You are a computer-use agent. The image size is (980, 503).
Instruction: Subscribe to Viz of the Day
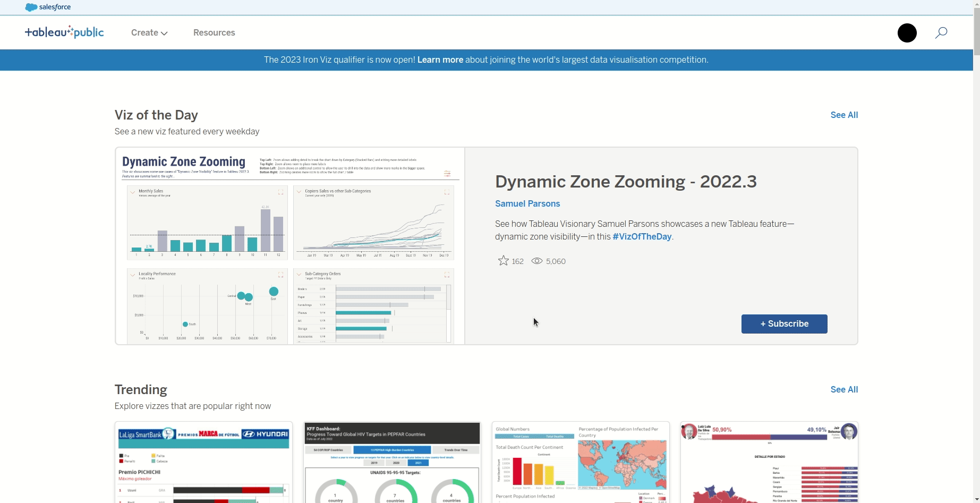coord(784,324)
